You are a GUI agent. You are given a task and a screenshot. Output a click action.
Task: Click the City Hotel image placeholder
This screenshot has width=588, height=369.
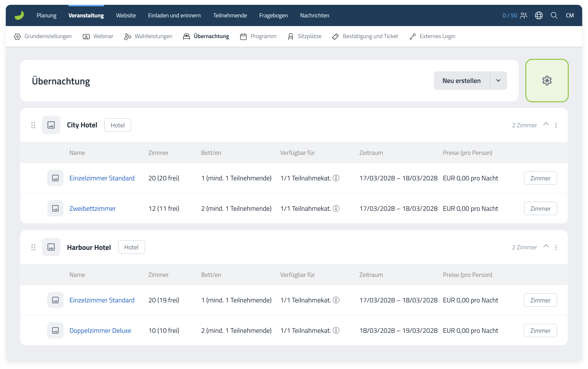[x=51, y=125]
